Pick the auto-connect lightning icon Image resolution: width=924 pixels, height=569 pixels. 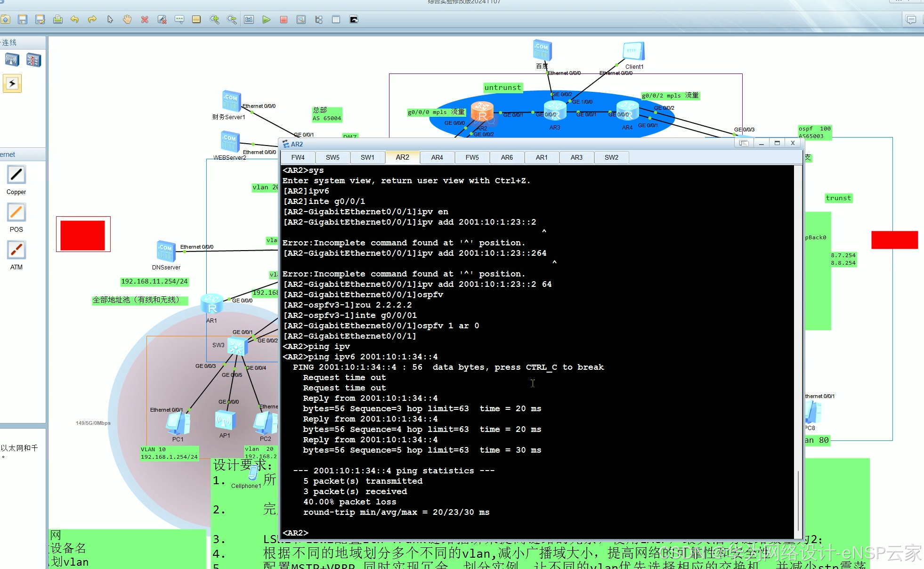point(12,84)
